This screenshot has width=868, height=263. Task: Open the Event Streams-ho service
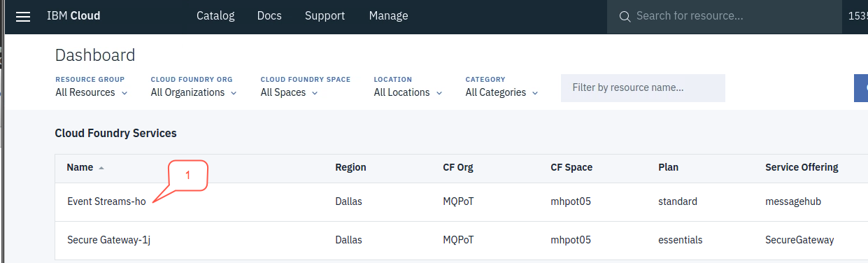point(106,201)
